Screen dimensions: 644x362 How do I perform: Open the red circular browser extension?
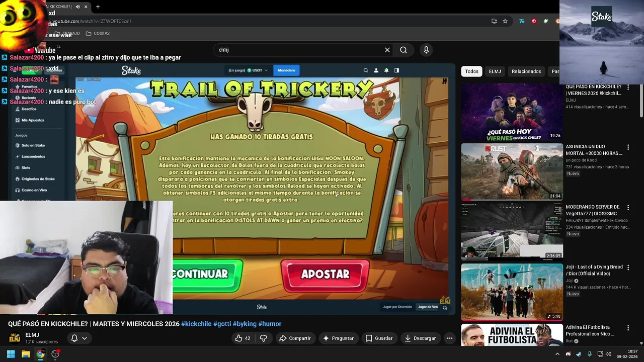pyautogui.click(x=534, y=21)
